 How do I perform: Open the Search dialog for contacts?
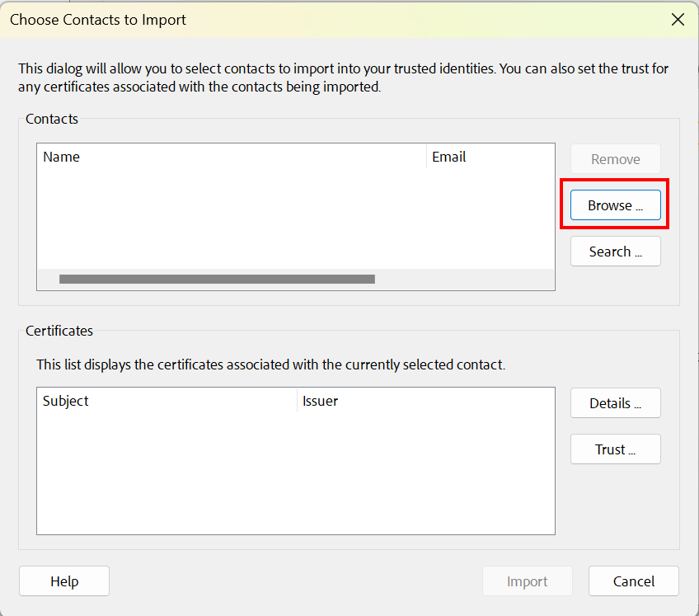point(615,251)
